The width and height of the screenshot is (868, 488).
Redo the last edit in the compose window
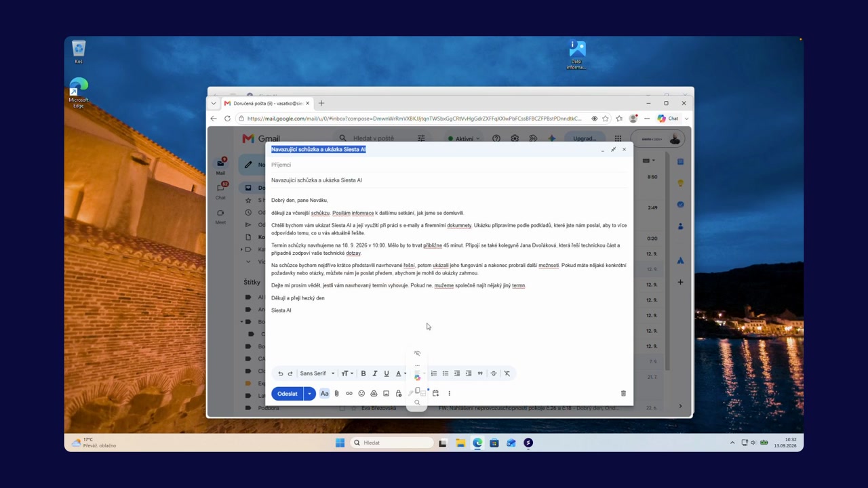click(290, 373)
